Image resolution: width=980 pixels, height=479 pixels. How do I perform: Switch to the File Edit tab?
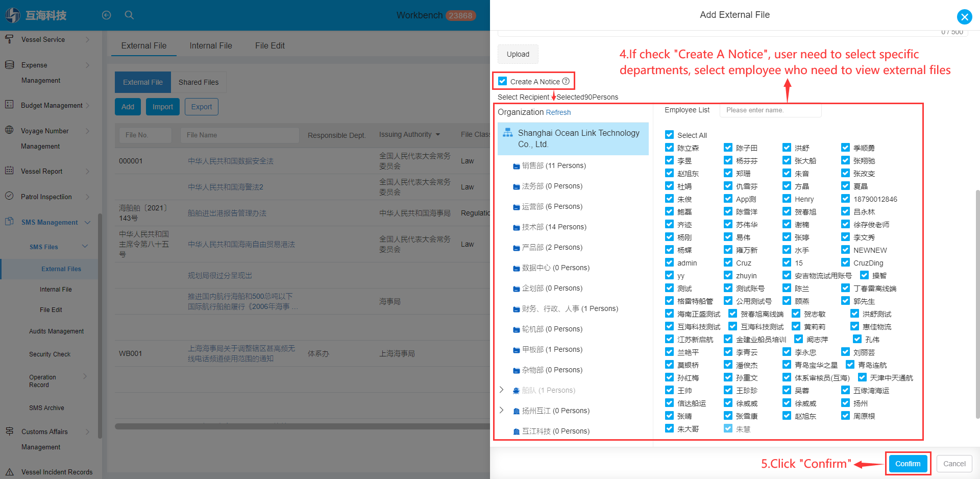(x=270, y=45)
